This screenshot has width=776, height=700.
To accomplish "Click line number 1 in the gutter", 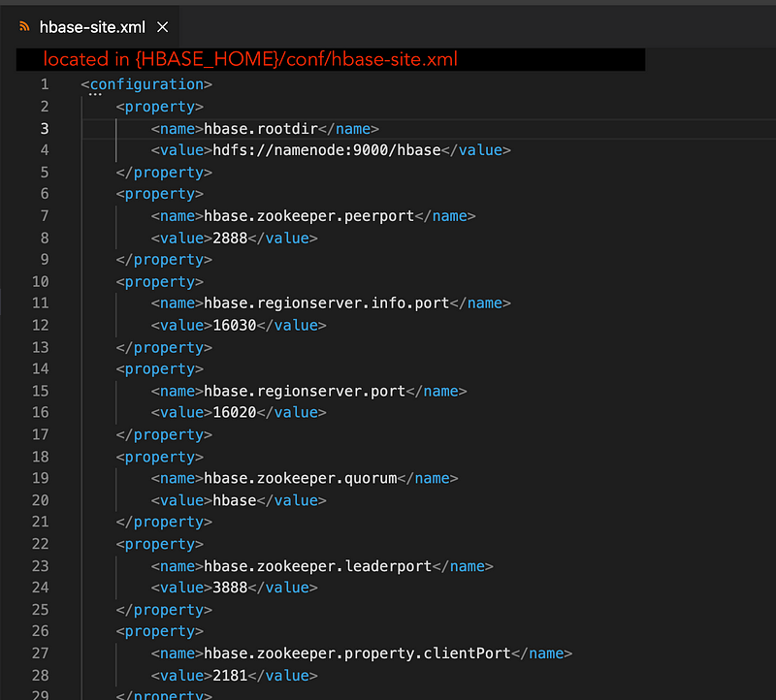I will pyautogui.click(x=44, y=84).
